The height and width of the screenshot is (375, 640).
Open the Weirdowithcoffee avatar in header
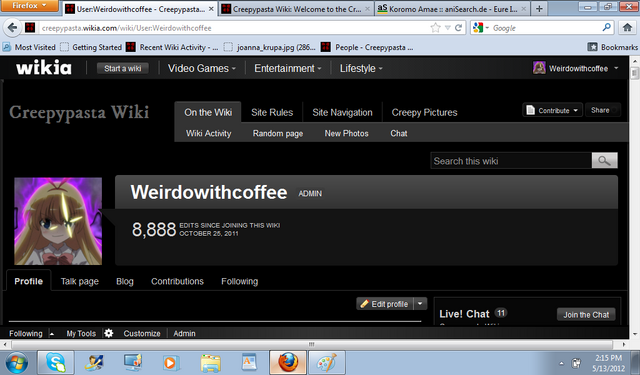point(539,68)
